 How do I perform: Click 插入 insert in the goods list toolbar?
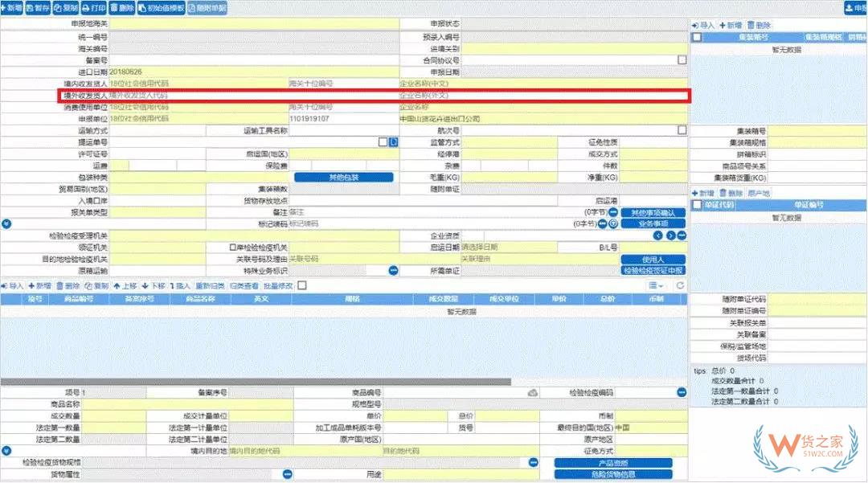pyautogui.click(x=180, y=286)
